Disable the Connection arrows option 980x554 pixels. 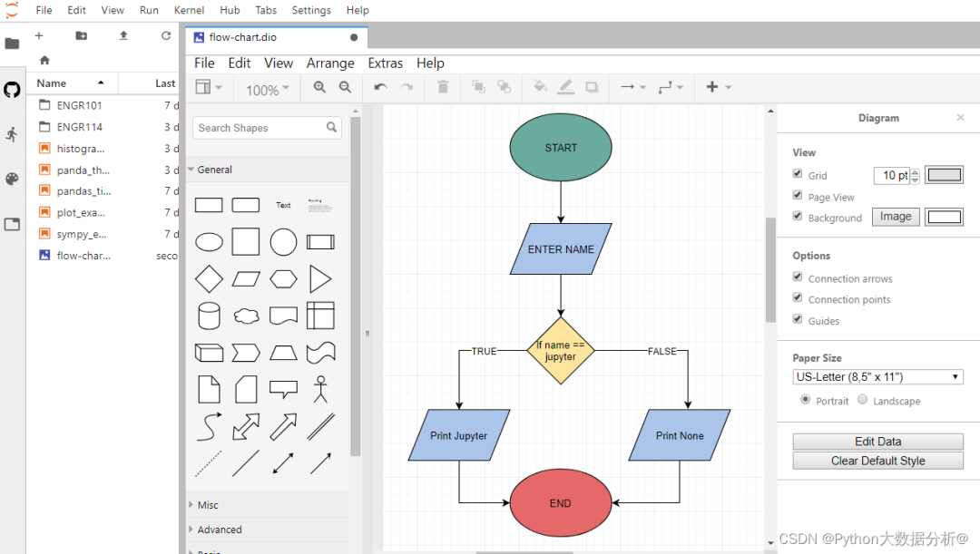798,277
